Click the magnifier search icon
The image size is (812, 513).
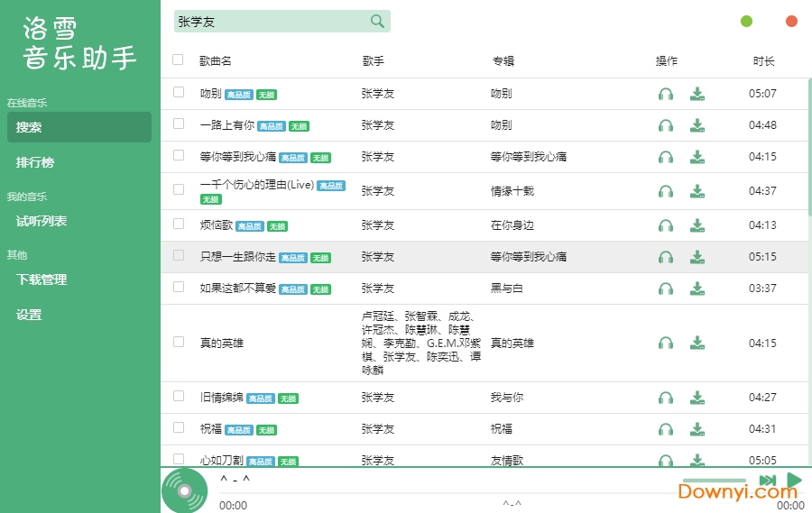377,21
